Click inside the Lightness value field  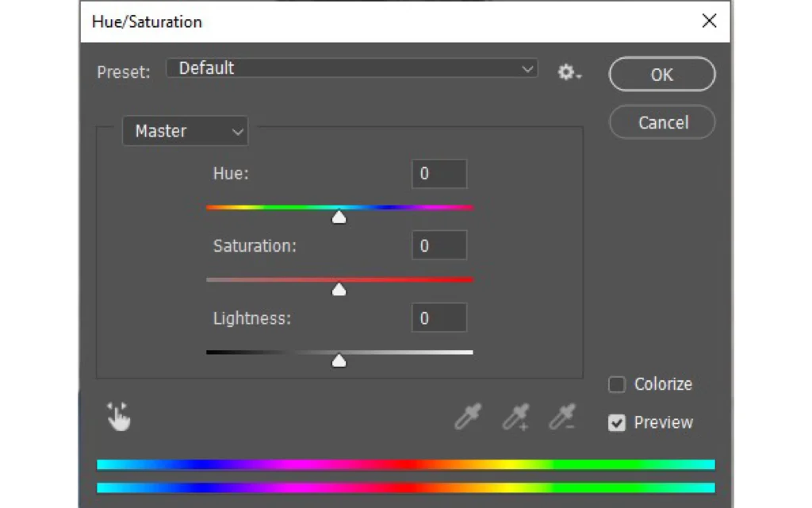[x=439, y=317]
